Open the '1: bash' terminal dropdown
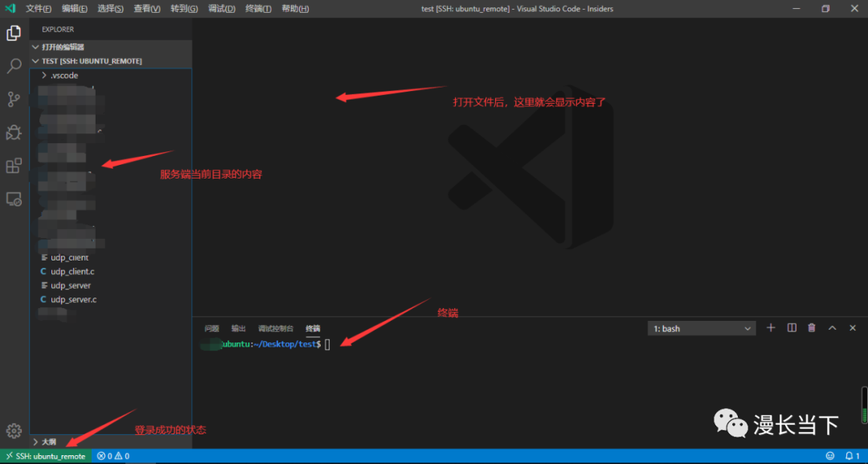This screenshot has height=464, width=868. pos(702,329)
